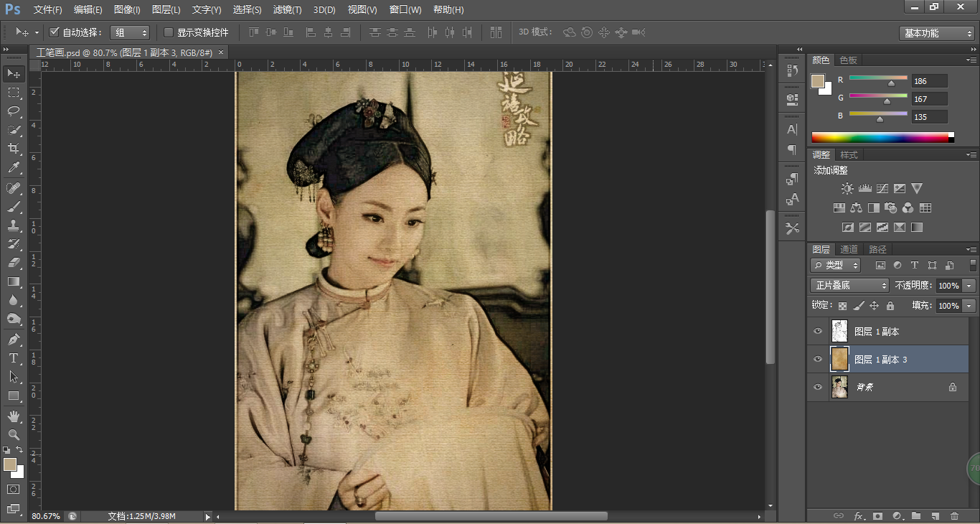Expand the status bar document info menu
980x524 pixels.
click(208, 516)
